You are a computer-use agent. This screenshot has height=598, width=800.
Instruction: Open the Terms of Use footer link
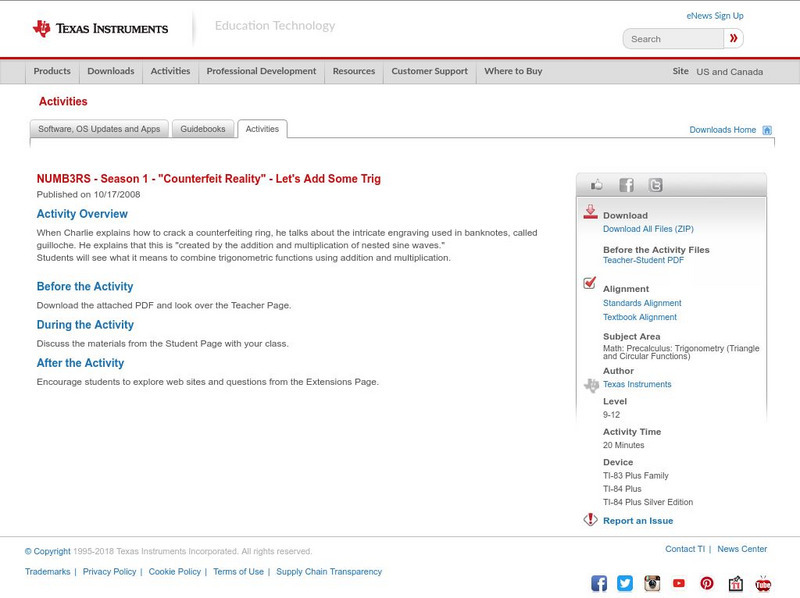(238, 572)
